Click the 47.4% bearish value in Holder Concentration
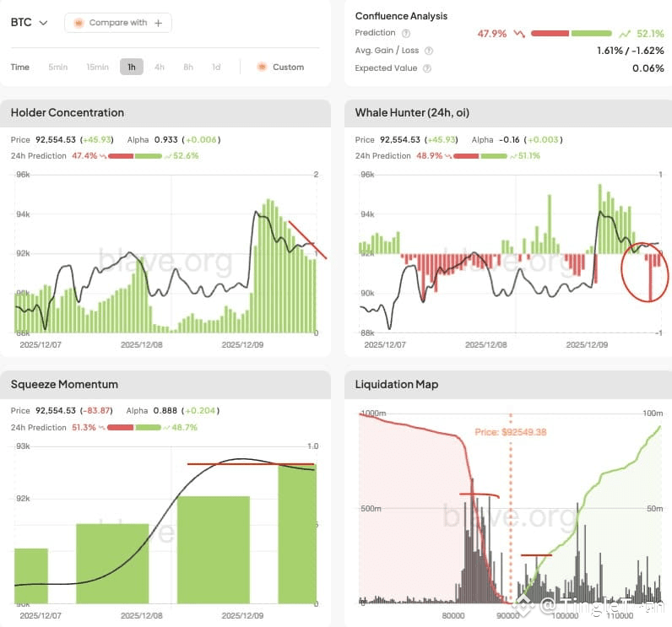Image resolution: width=672 pixels, height=627 pixels. 84,156
